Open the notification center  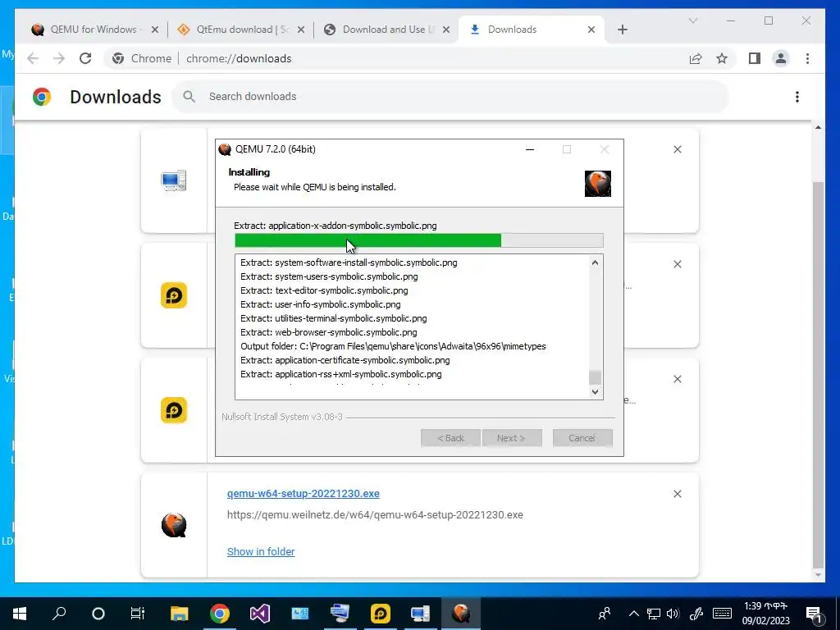coord(814,614)
